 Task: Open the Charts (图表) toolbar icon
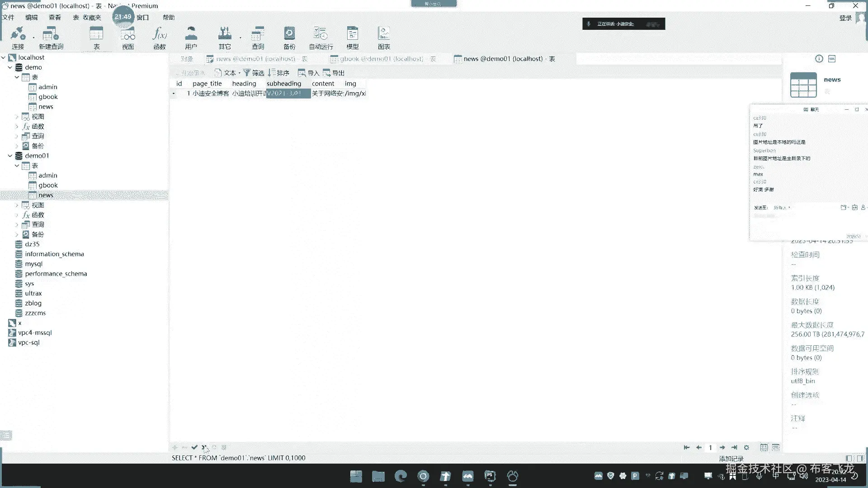coord(384,37)
